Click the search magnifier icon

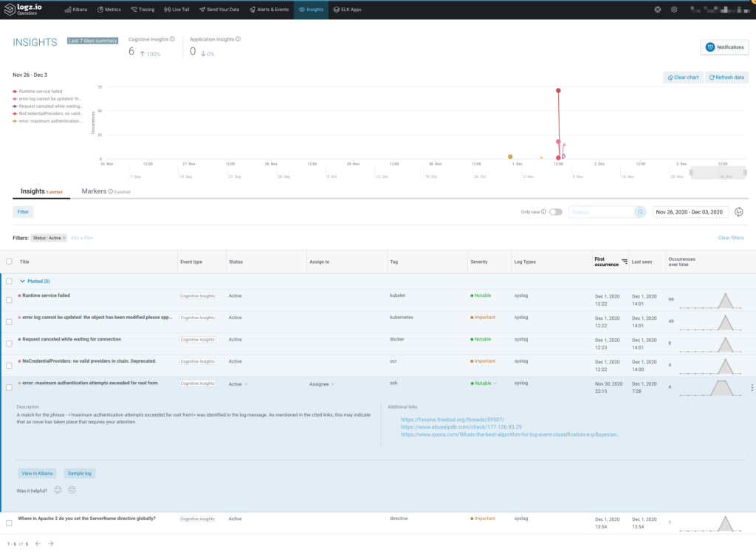pyautogui.click(x=640, y=212)
